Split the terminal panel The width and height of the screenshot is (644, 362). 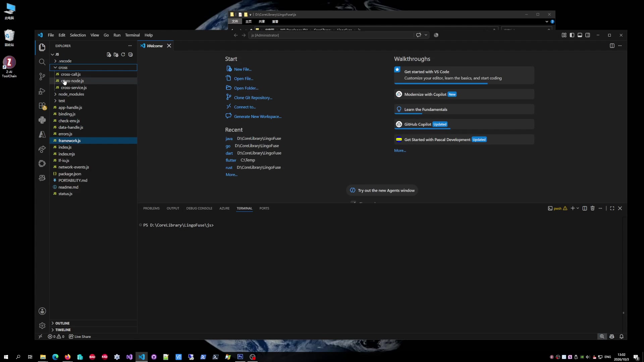[585, 208]
